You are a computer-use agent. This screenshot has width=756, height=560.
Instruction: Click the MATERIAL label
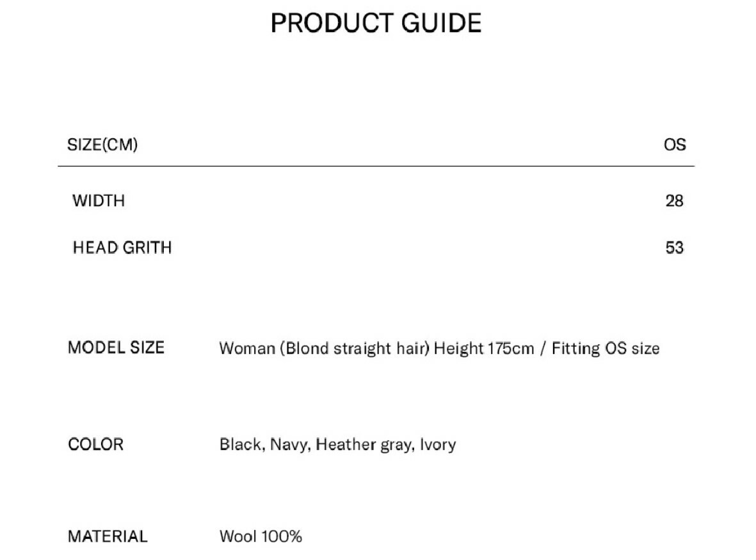(108, 536)
